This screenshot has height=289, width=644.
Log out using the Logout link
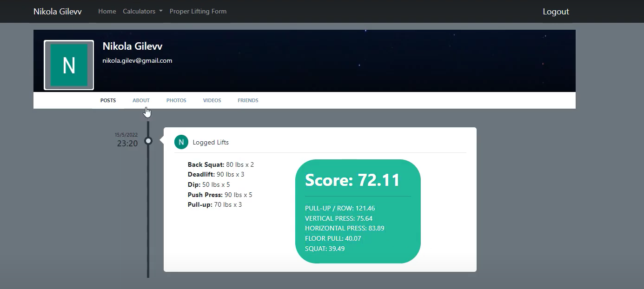tap(556, 12)
